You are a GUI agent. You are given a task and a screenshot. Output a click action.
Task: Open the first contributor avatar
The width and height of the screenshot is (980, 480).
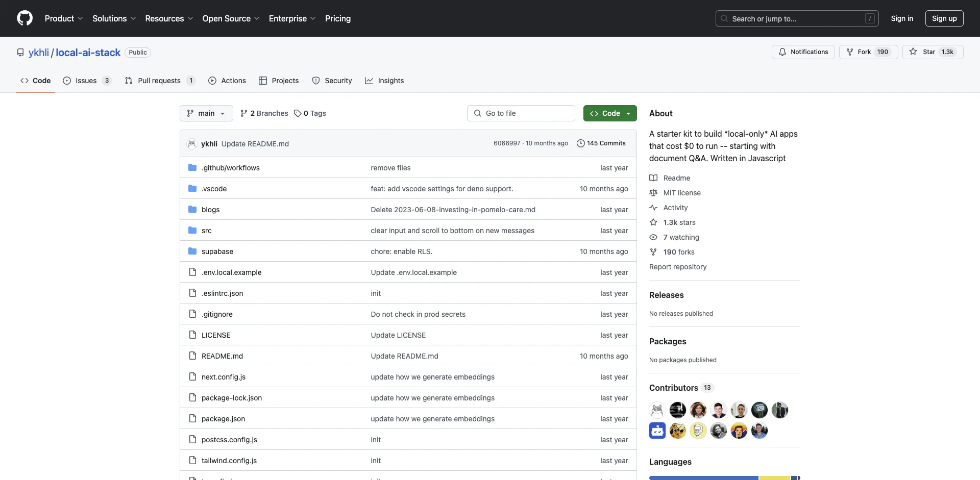657,410
